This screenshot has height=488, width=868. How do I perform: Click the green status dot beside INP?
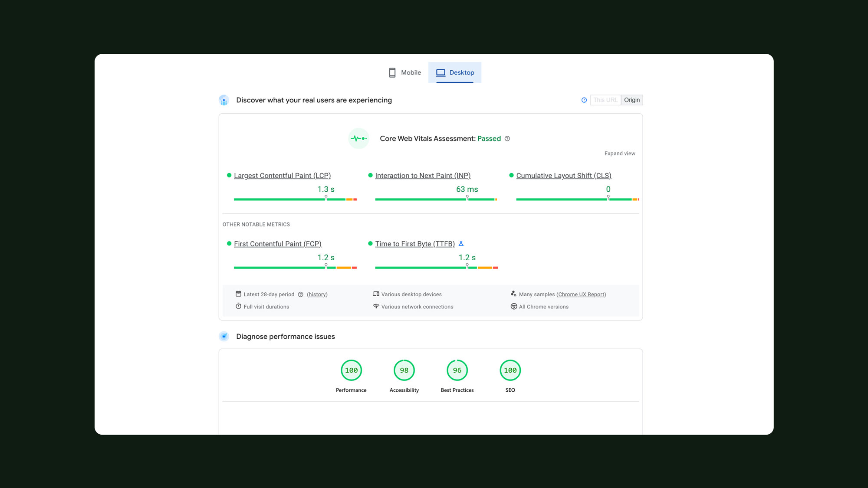coord(370,175)
